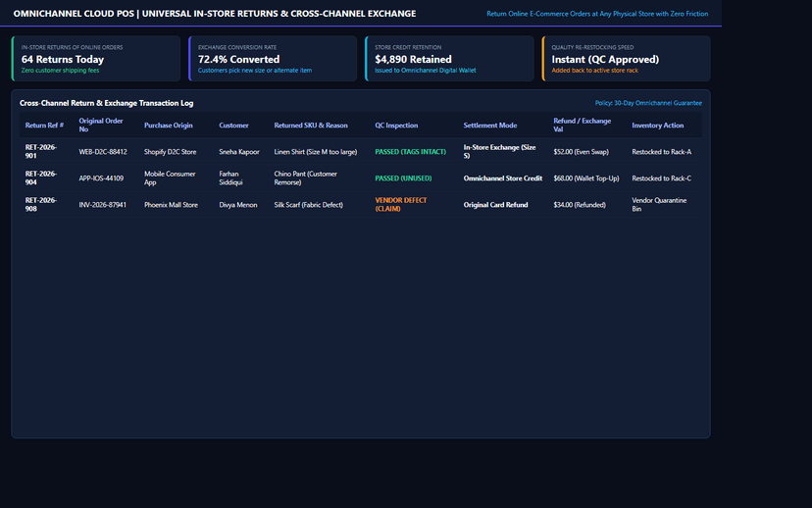Click the VENDOR DEFECT (CLAIM) status

tap(401, 205)
